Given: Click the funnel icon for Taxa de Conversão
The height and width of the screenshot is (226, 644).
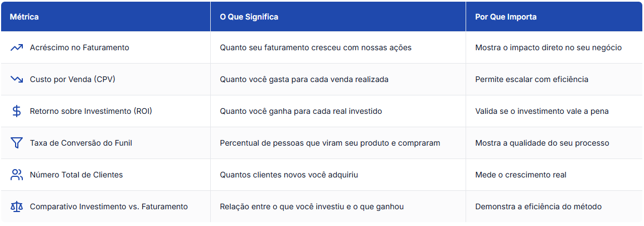Looking at the screenshot, I should [x=17, y=143].
